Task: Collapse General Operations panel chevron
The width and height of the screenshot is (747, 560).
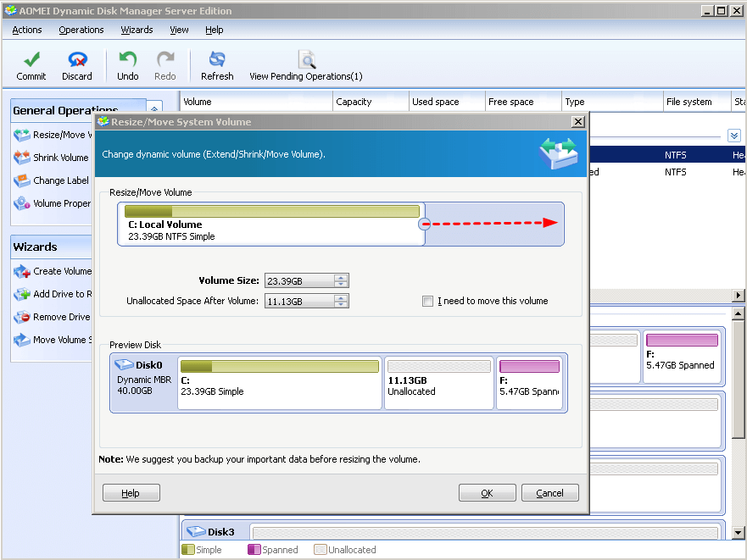Action: 154,109
